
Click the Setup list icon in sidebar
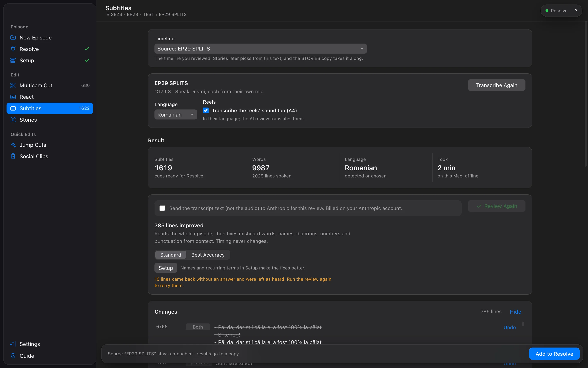(x=13, y=60)
